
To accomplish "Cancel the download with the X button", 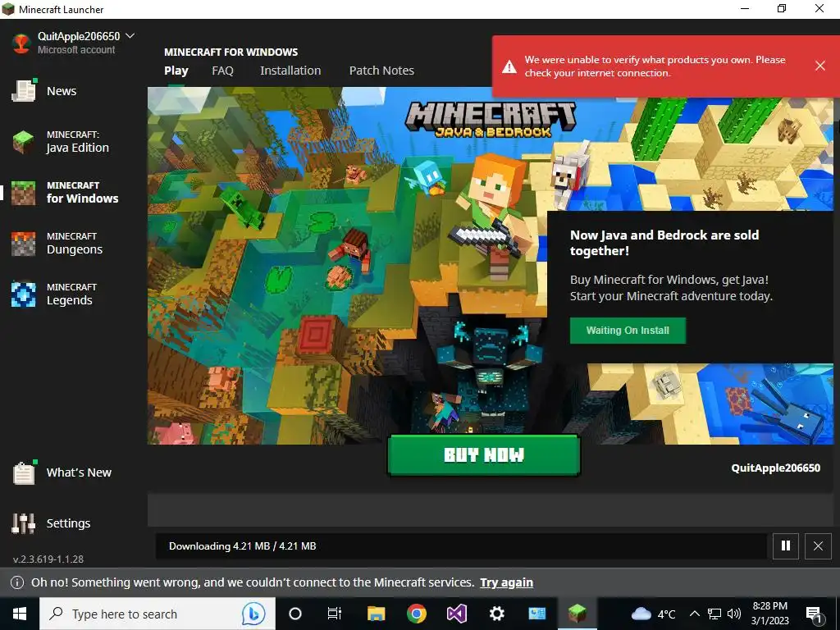I will [x=818, y=546].
